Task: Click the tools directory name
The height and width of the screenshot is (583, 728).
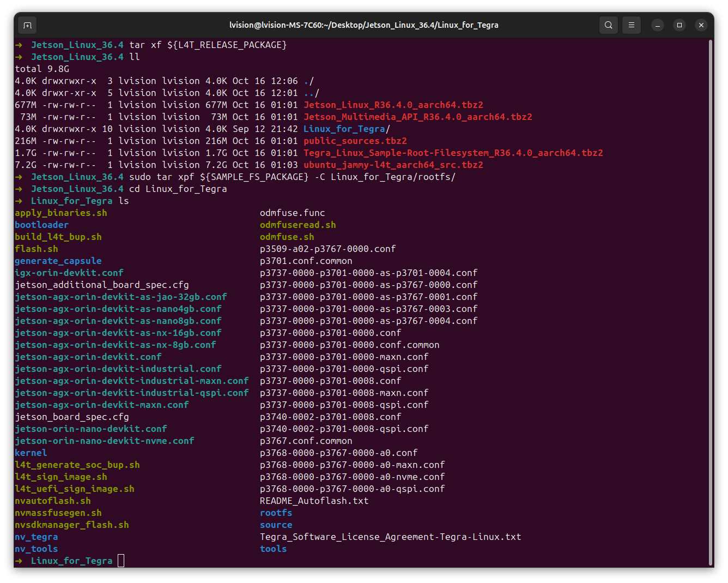Action: click(274, 549)
